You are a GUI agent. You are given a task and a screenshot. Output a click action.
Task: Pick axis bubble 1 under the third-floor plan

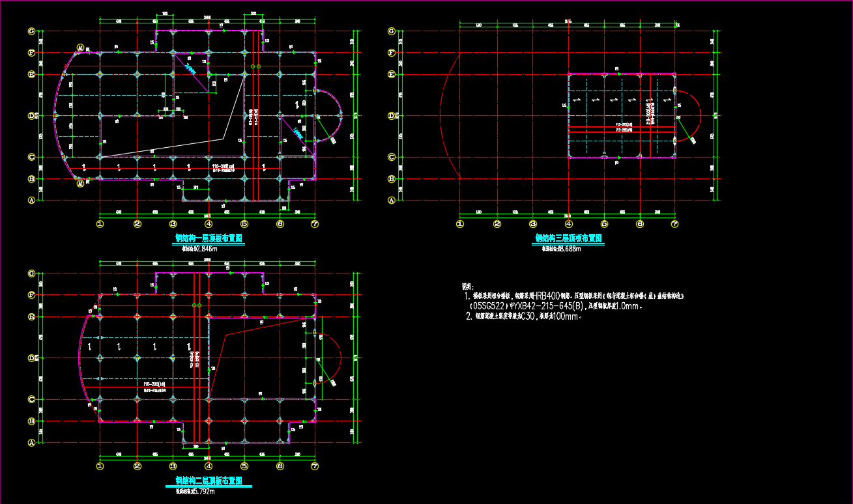pyautogui.click(x=460, y=224)
